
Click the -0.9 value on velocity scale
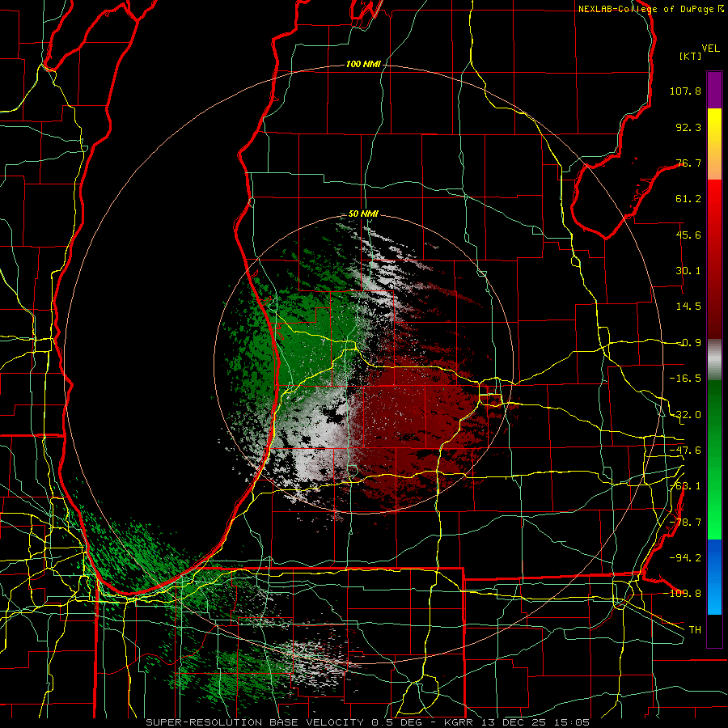688,343
